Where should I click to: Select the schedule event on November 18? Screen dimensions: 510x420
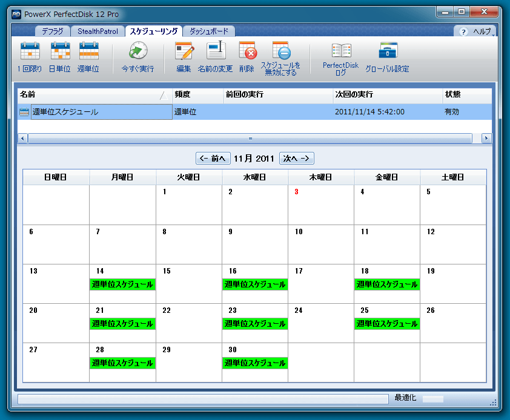click(386, 284)
